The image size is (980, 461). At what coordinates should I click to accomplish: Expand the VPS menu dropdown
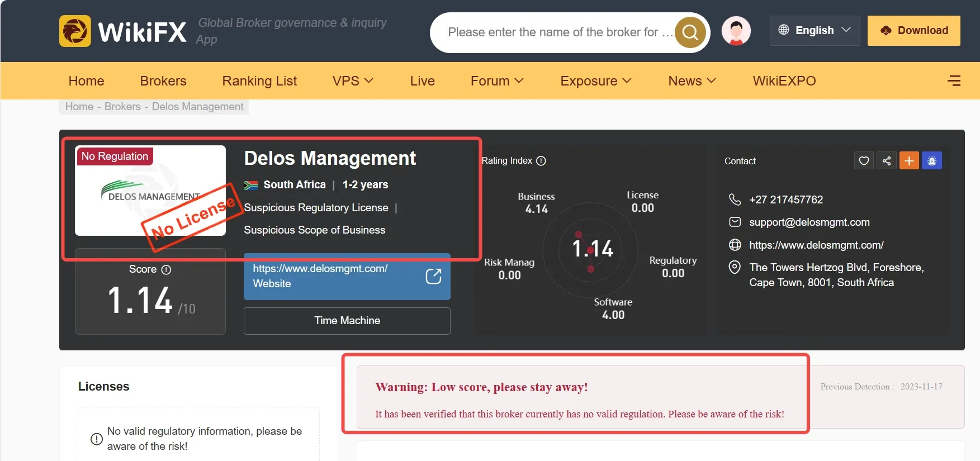click(353, 81)
